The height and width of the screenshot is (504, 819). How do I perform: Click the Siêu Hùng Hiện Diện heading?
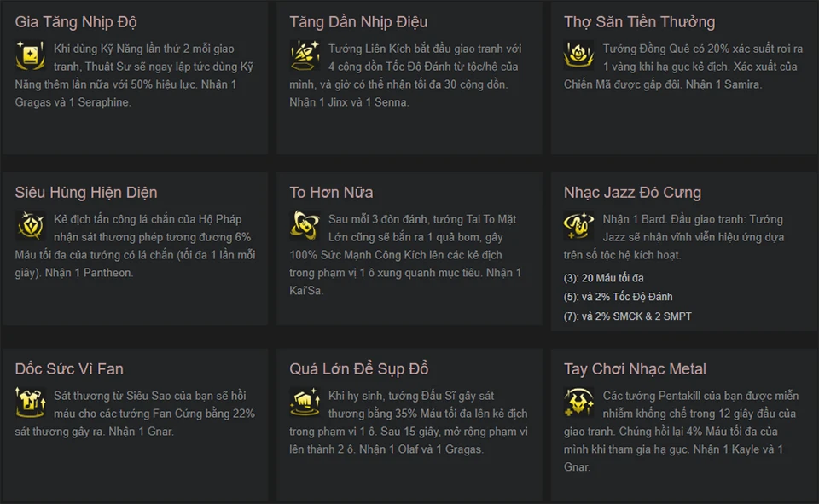tap(86, 193)
